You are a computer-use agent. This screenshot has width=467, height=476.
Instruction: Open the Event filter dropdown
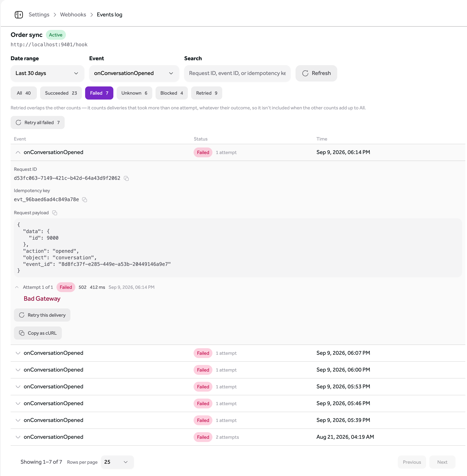coord(134,73)
